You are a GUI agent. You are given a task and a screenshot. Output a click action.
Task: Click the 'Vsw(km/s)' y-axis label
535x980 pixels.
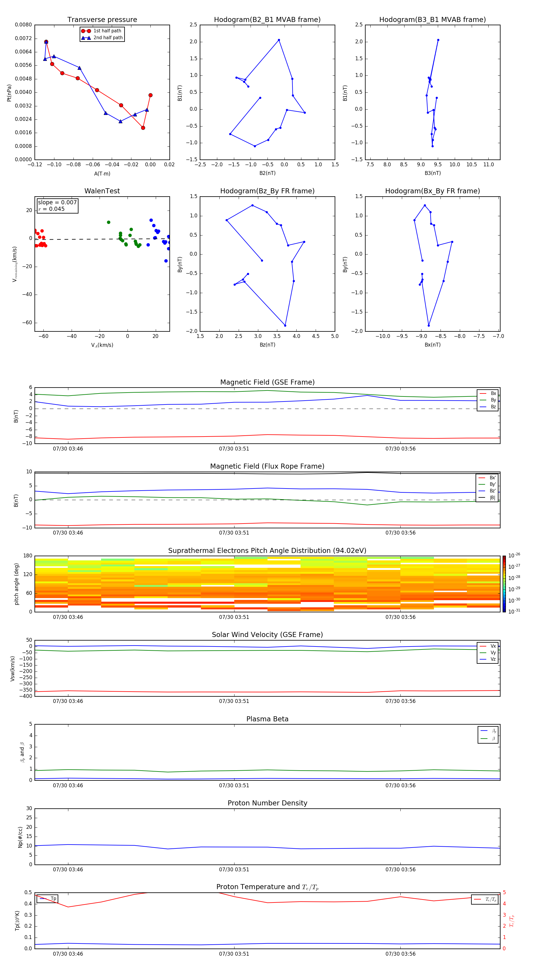tap(12, 668)
